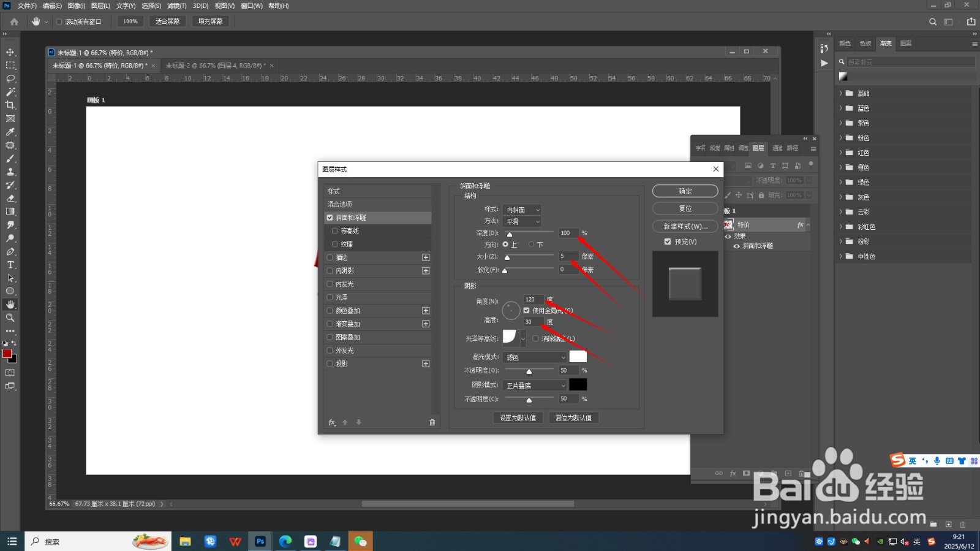Viewport: 980px width, 551px height.
Task: Toggle the Preview checkbox in dialog
Action: [x=668, y=241]
